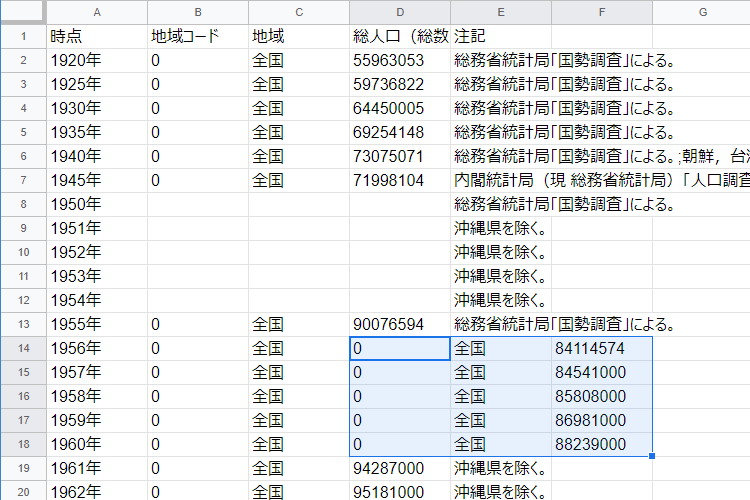750x500 pixels.
Task: Click the selection fill handle
Action: (652, 456)
